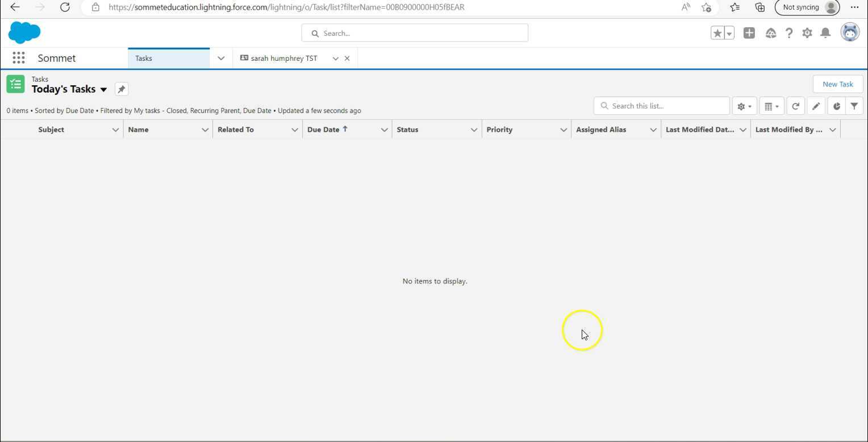Open the Salesforce App Launcher
This screenshot has height=442, width=868.
(x=18, y=57)
